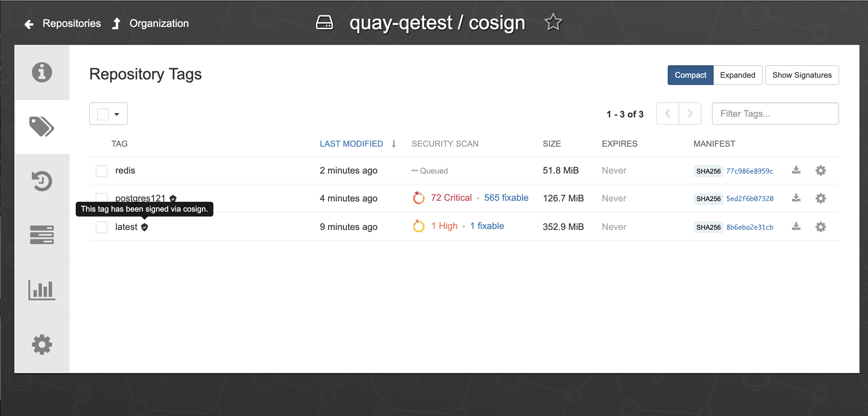Check the latest tag checkbox
Image resolution: width=868 pixels, height=416 pixels.
click(101, 227)
